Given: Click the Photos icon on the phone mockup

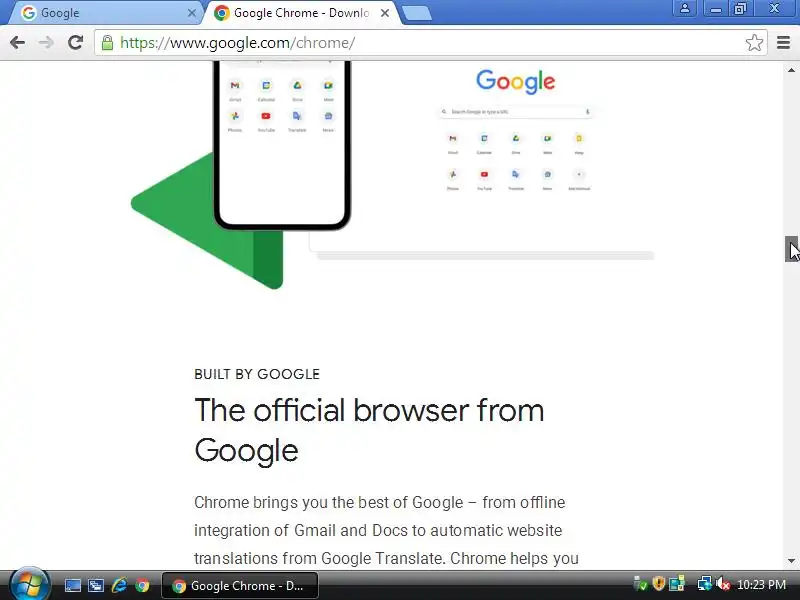Looking at the screenshot, I should coord(235,116).
